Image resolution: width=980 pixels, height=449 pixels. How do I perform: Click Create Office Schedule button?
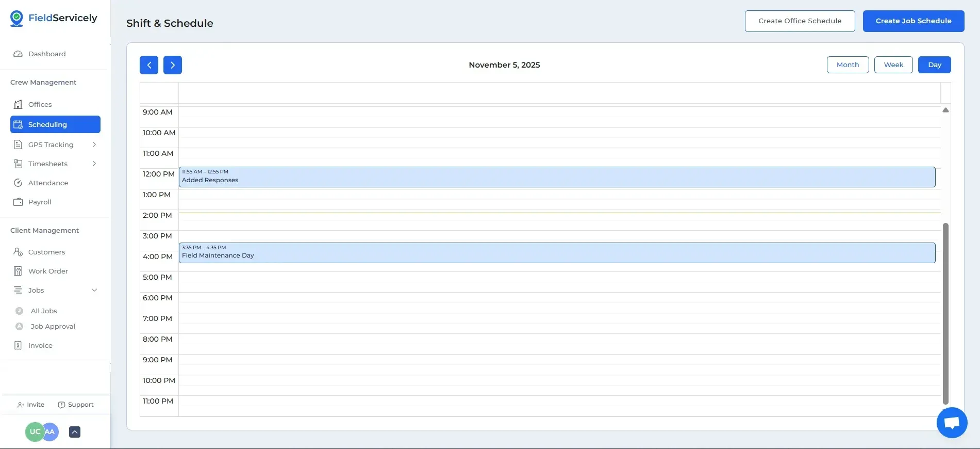(x=800, y=21)
